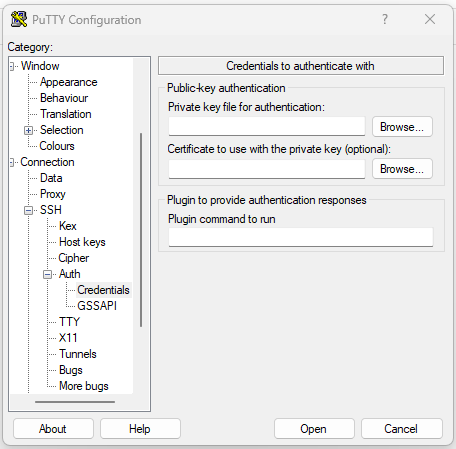Click the About button
456x449 pixels.
[x=53, y=429]
